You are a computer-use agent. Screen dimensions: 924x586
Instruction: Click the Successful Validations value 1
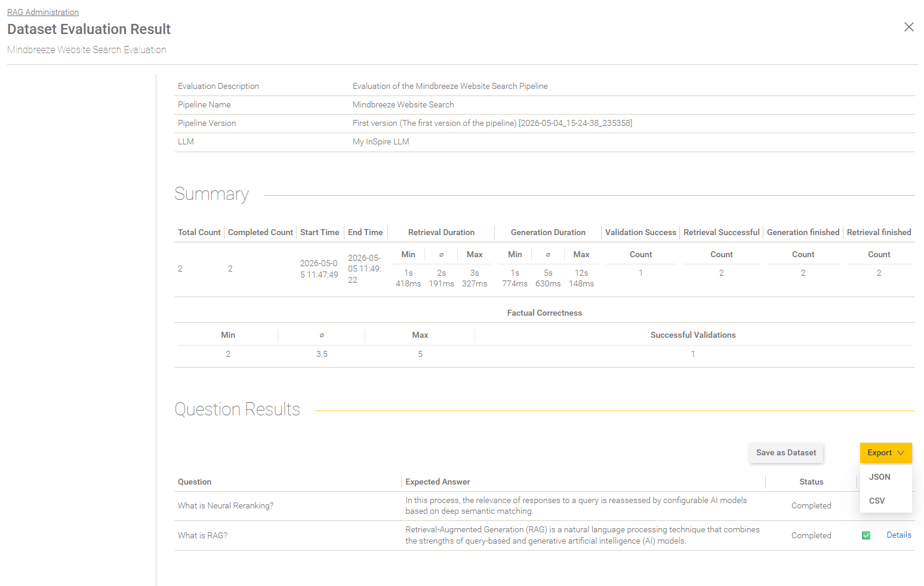coord(693,354)
